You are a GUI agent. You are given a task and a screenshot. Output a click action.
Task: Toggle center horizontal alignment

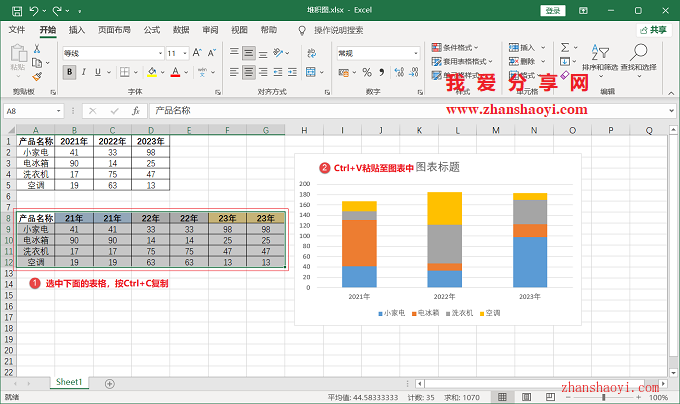pyautogui.click(x=248, y=72)
